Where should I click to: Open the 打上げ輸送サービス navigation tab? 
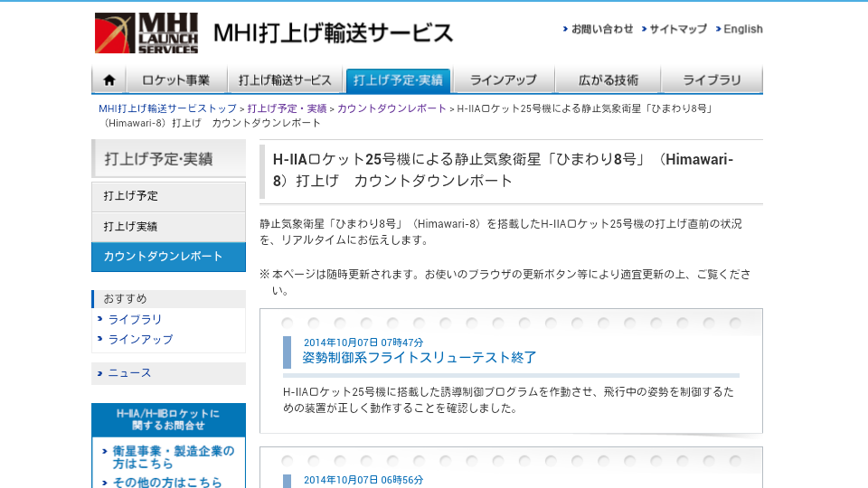coord(285,80)
